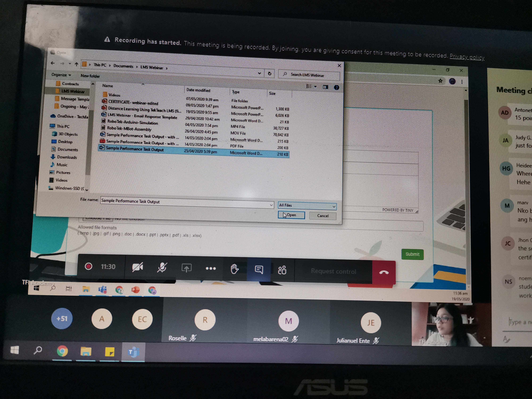Refresh the LMS Webinar folder listing

(x=270, y=74)
